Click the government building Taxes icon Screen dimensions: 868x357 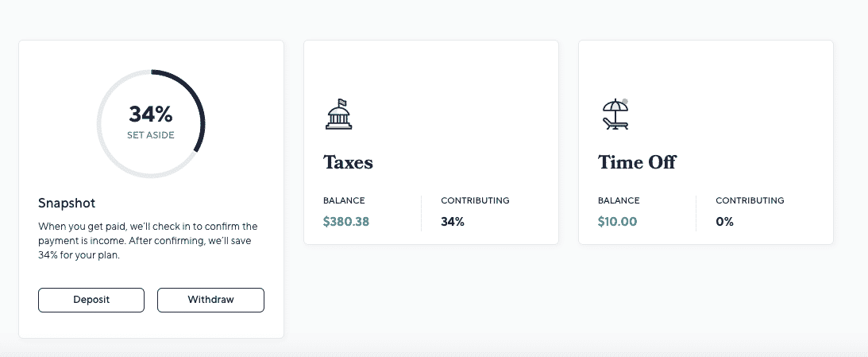[x=339, y=114]
